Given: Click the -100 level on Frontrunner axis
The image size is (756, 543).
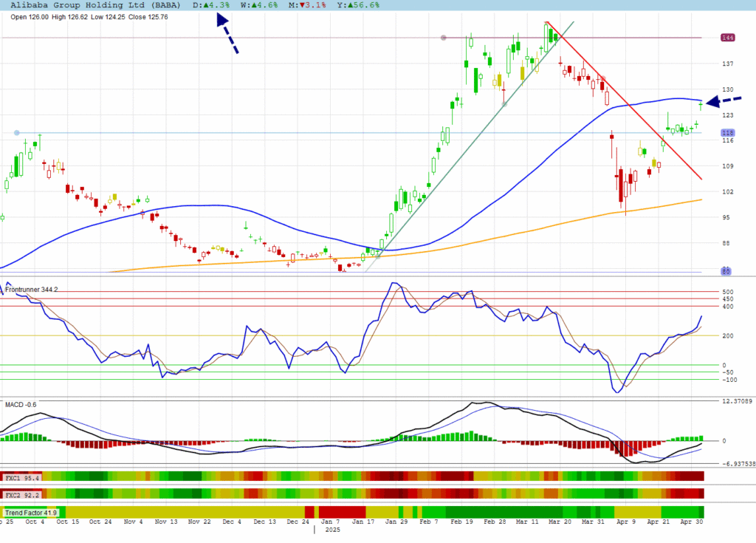Looking at the screenshot, I should (x=729, y=380).
